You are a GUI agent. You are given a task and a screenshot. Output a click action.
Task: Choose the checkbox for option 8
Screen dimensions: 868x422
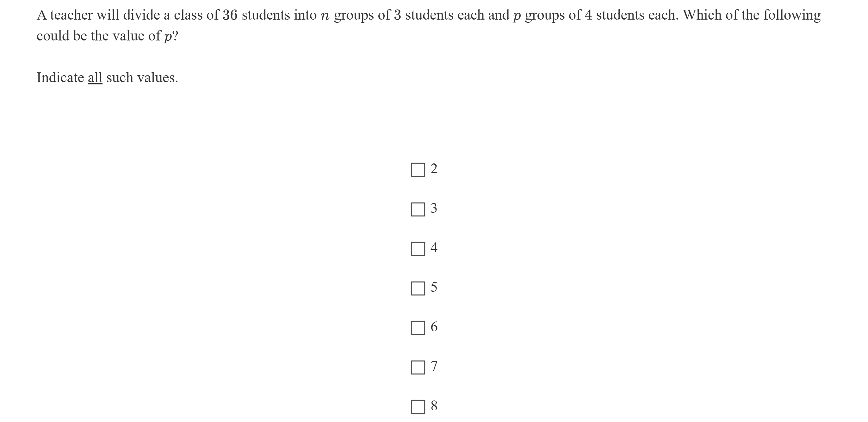(418, 407)
